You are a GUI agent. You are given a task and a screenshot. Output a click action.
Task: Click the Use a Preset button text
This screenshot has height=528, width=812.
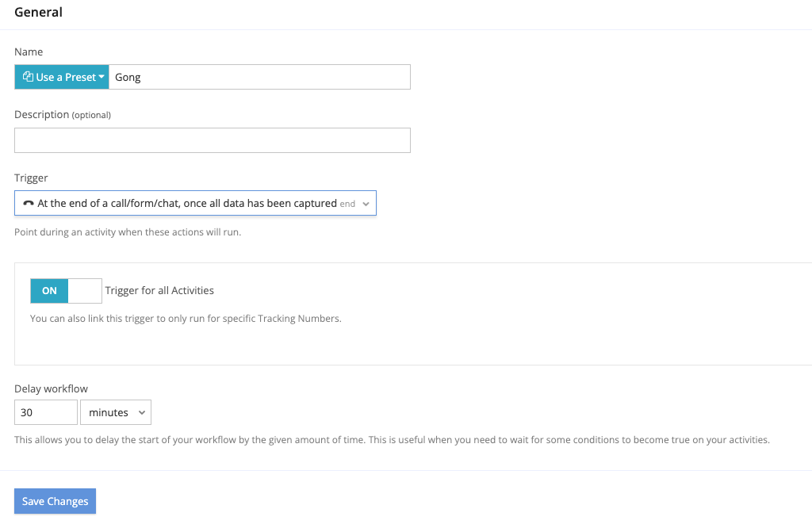point(65,77)
